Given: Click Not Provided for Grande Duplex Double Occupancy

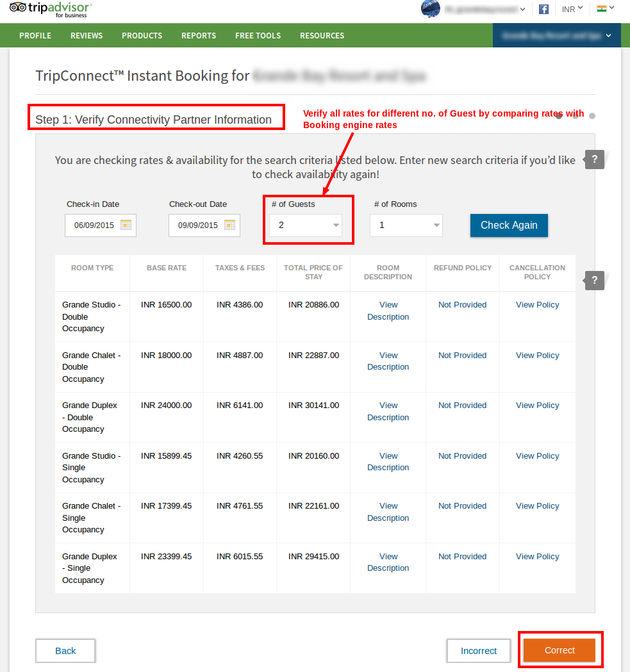Looking at the screenshot, I should pos(462,406).
